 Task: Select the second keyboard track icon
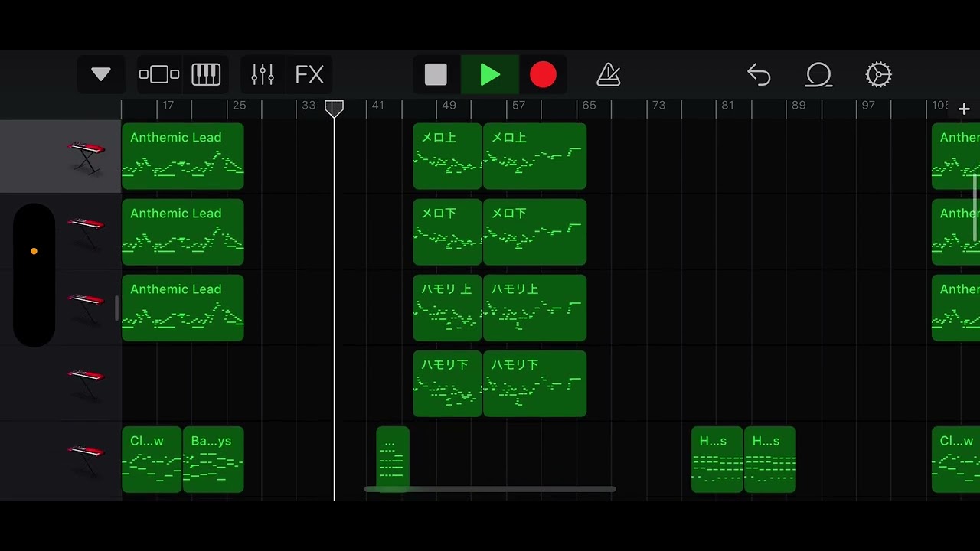pos(85,232)
